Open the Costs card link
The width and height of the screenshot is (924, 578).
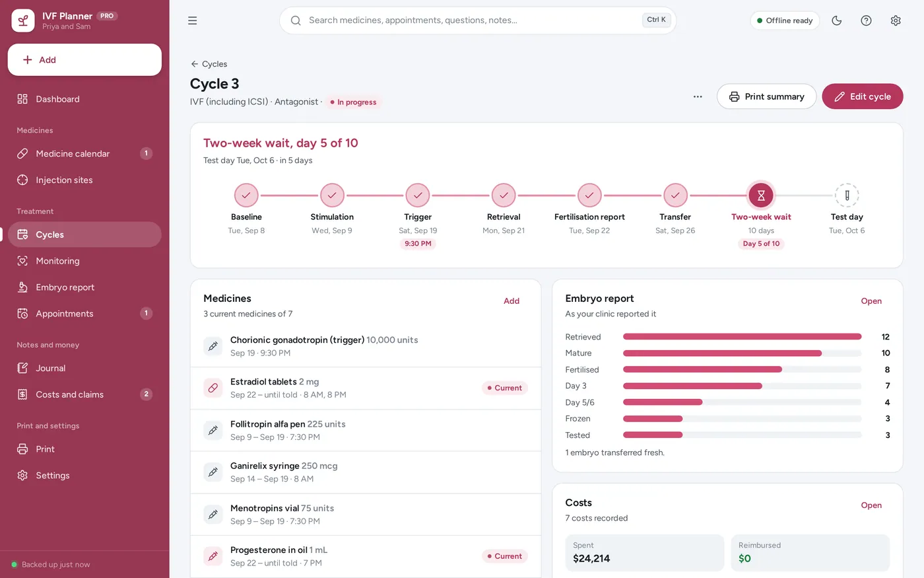[871, 505]
